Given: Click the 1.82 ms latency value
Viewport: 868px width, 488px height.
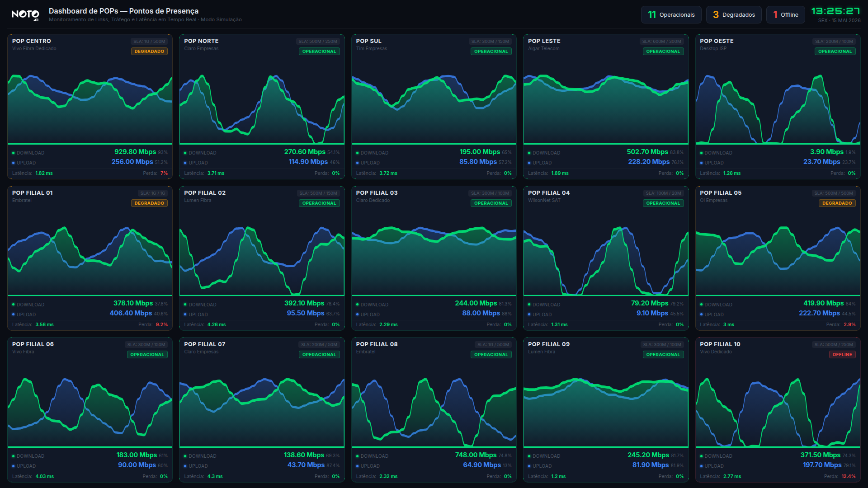Looking at the screenshot, I should [x=44, y=174].
